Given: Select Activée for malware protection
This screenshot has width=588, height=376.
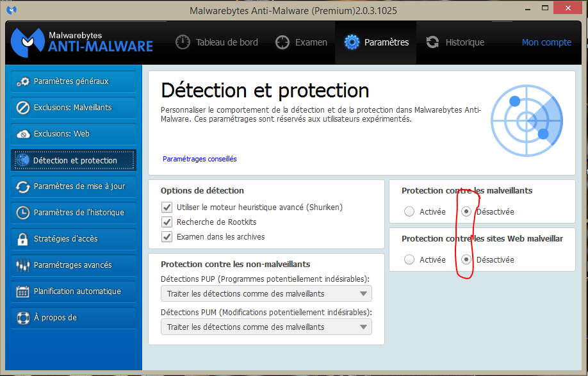Looking at the screenshot, I should click(409, 211).
